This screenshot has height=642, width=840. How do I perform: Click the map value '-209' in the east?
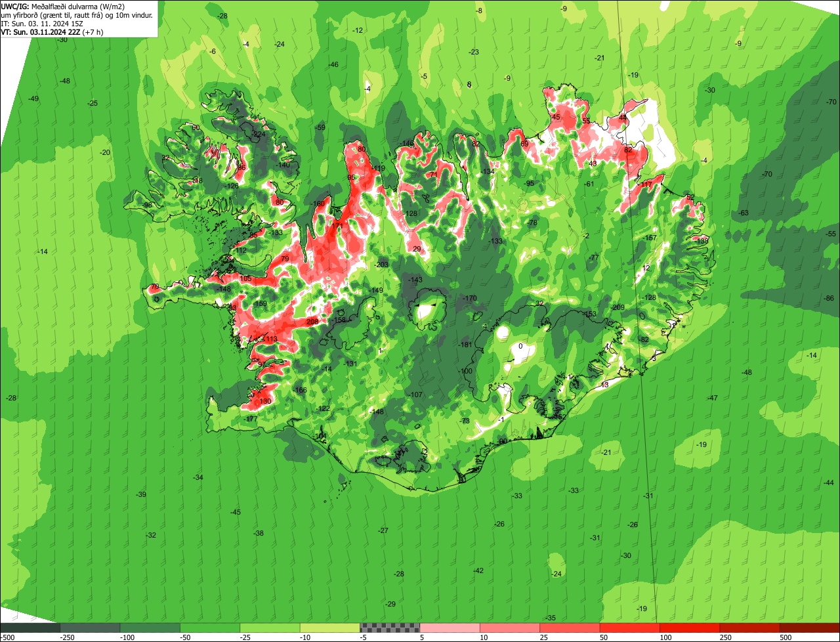(618, 307)
